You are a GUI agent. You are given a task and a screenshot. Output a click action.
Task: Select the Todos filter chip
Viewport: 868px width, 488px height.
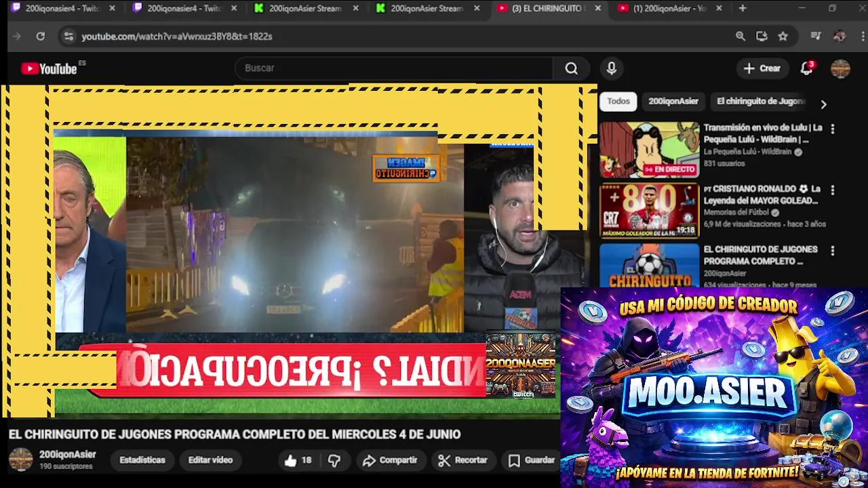coord(618,101)
